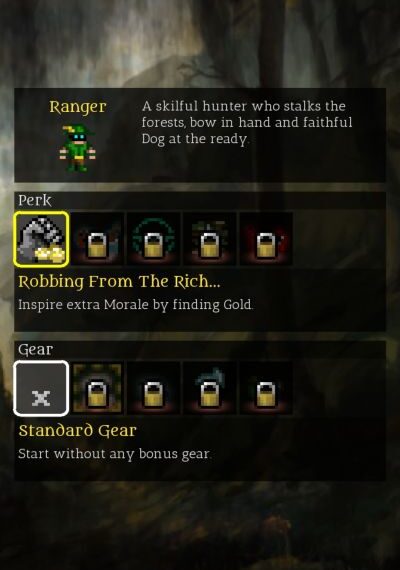This screenshot has width=400, height=570.
Task: Select the fourth locked gear with teal item
Action: click(x=209, y=388)
